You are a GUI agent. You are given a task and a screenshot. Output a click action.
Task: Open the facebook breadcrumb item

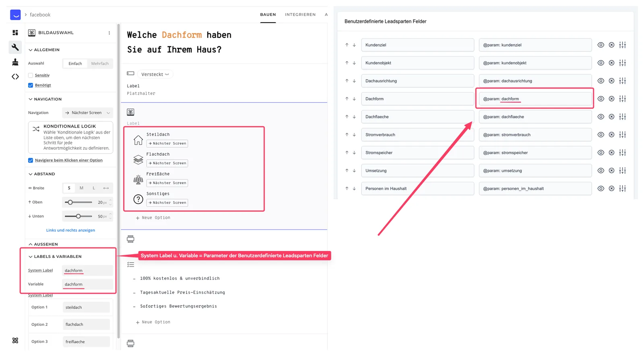point(40,15)
